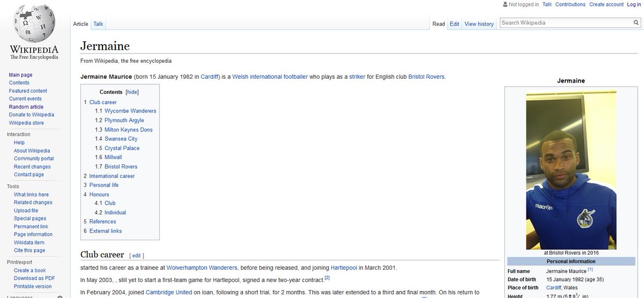Open the Article tab

[80, 24]
